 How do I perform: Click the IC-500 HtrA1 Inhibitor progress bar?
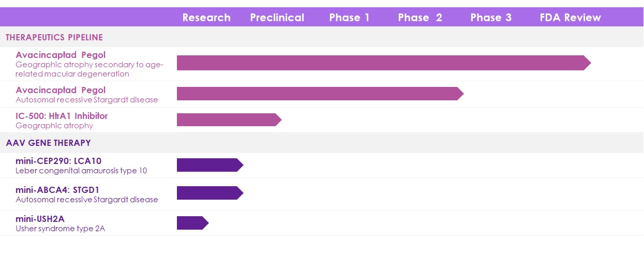tap(228, 120)
